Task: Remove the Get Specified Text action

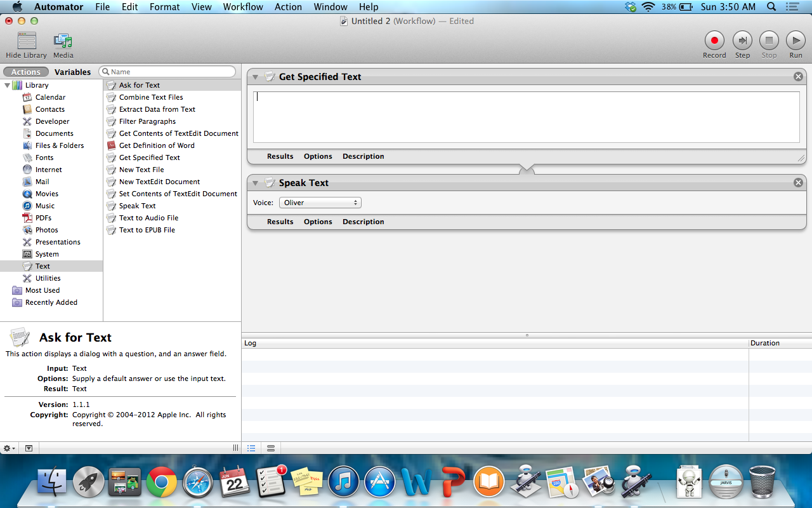Action: click(x=798, y=76)
